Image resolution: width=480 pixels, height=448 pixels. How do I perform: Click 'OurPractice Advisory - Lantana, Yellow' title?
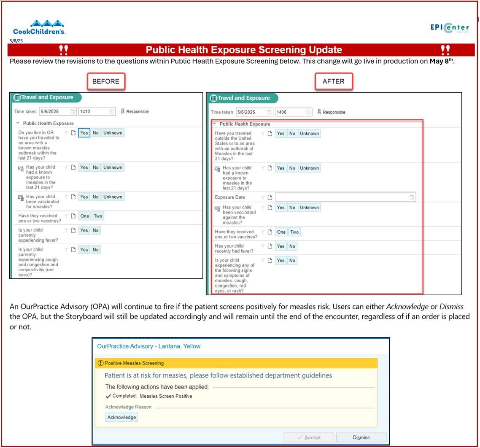pos(149,346)
